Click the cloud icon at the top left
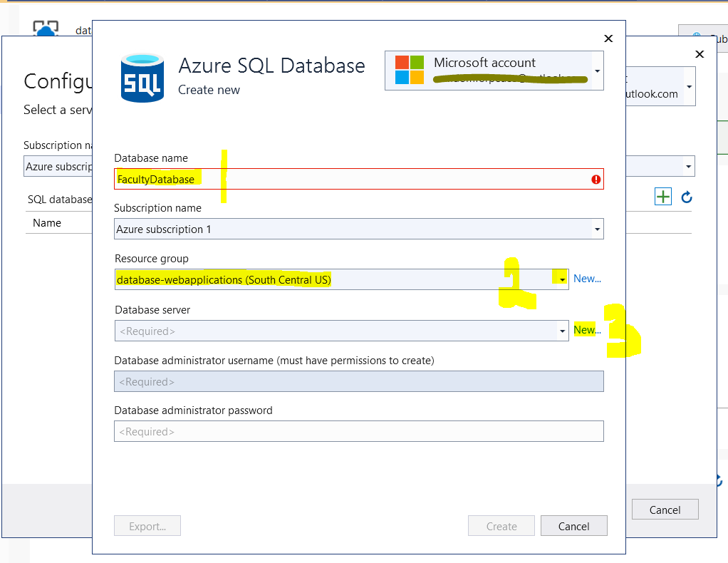Image resolution: width=728 pixels, height=563 pixels. [46, 29]
